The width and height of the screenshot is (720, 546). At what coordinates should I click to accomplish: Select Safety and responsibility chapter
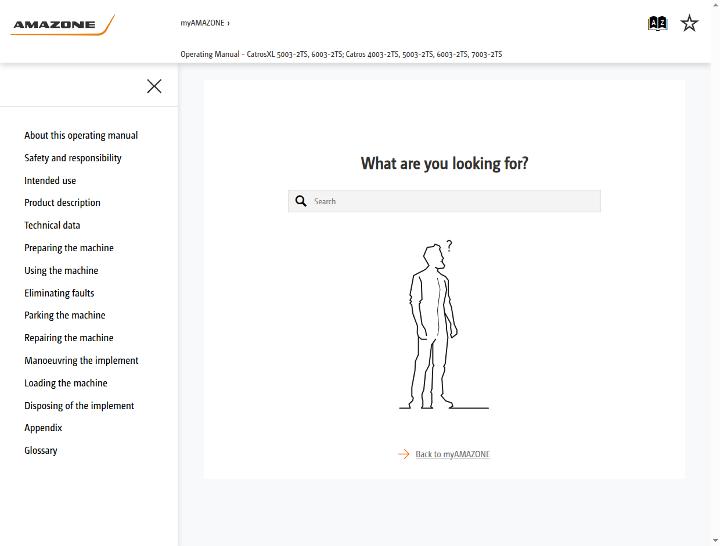pos(73,158)
